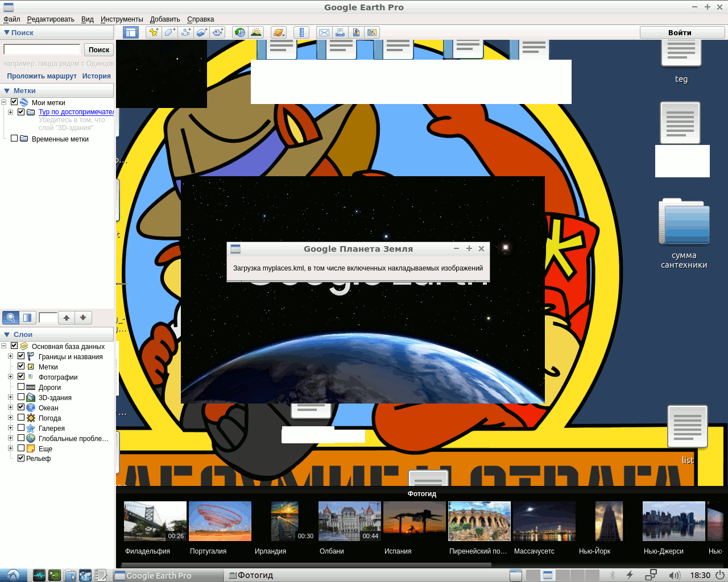Expand the Океан layer node
The image size is (728, 582).
[x=10, y=408]
